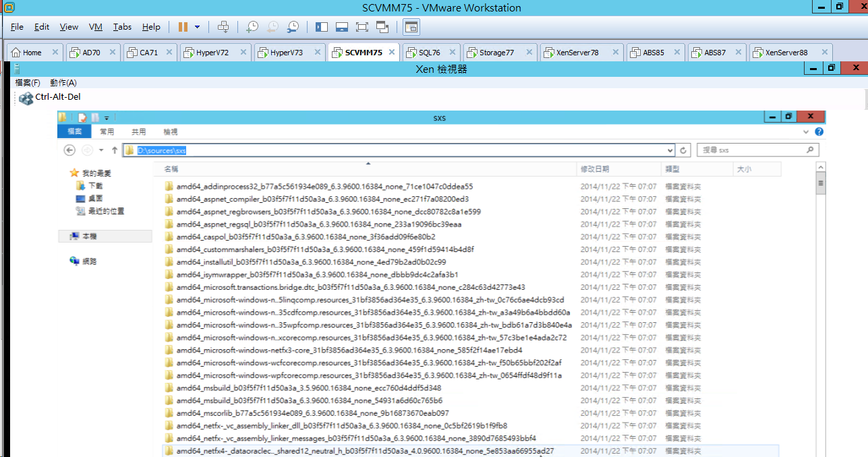Image resolution: width=868 pixels, height=457 pixels.
Task: Sort files by the 類型 column header
Action: [697, 169]
